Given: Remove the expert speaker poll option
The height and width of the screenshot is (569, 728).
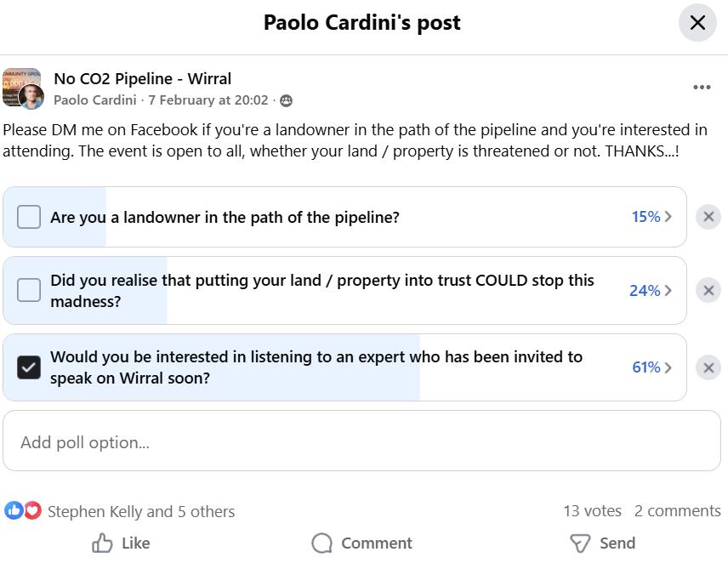Looking at the screenshot, I should (708, 367).
